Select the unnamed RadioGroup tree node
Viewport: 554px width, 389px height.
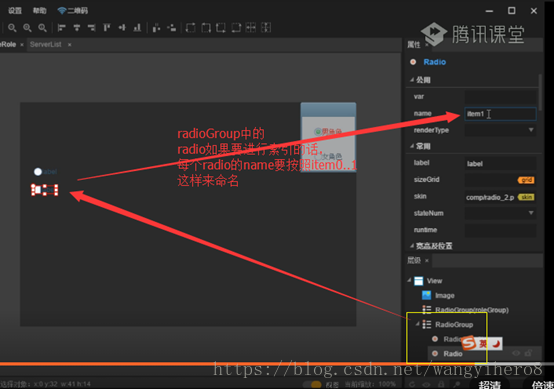[x=454, y=325]
